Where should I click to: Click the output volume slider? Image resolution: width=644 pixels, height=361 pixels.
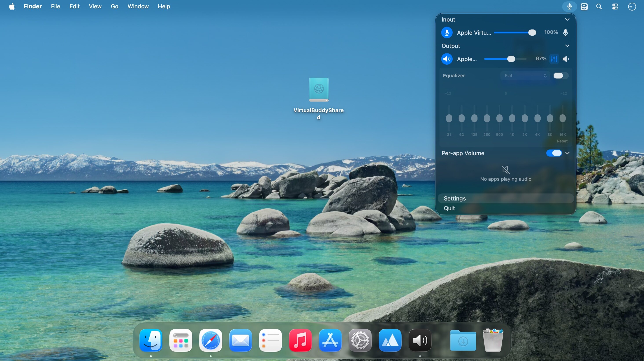(x=505, y=59)
